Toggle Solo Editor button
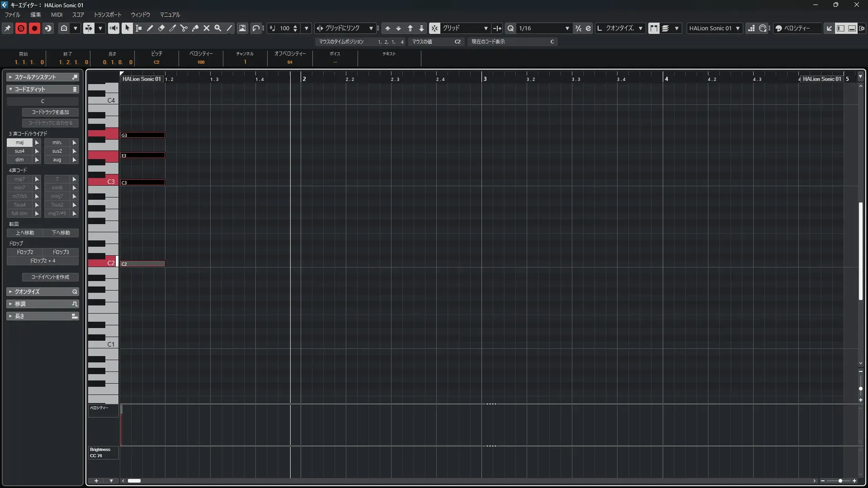Screen dimensions: 868x488 21,28
